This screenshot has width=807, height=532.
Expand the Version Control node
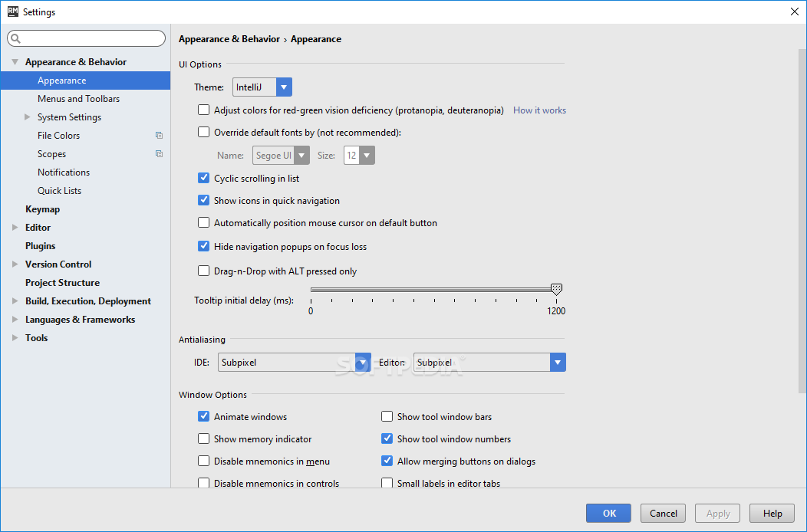(15, 264)
